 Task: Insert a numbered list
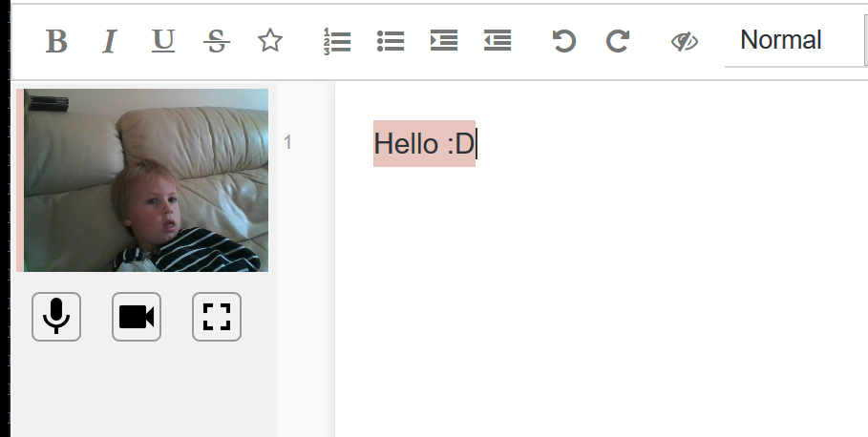[337, 41]
